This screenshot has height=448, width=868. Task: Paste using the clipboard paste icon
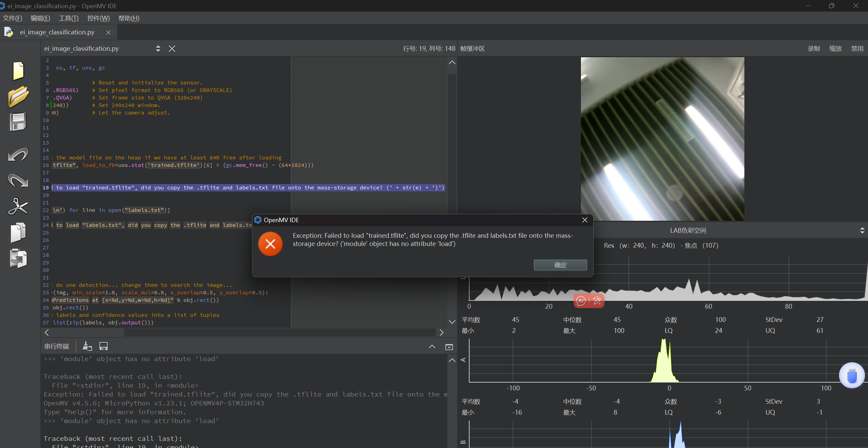(x=18, y=259)
